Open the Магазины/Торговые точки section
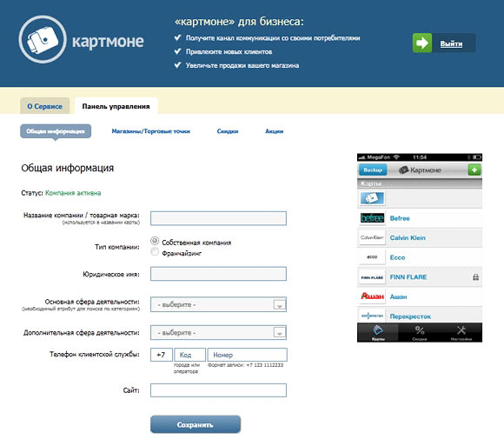The width and height of the screenshot is (504, 446). [150, 131]
